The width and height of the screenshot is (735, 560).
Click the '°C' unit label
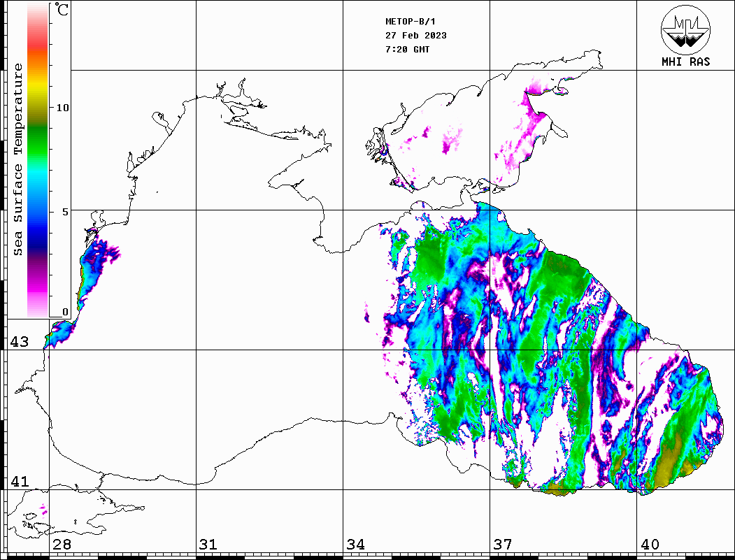pos(62,9)
